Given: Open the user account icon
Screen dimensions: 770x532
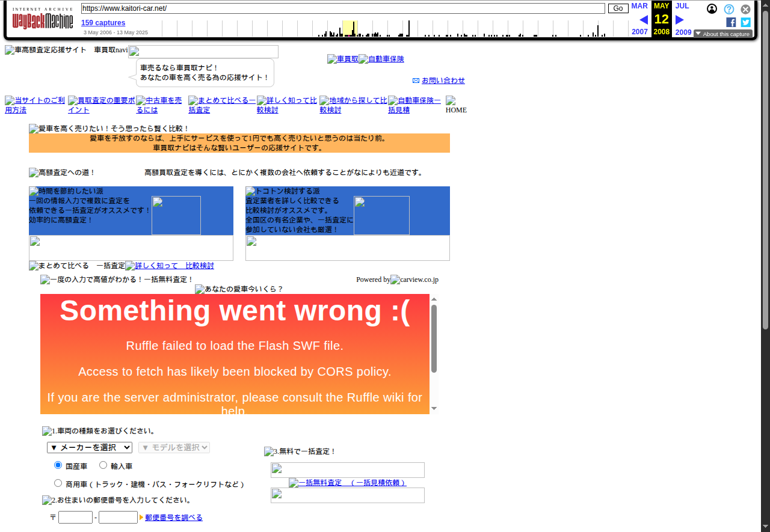Looking at the screenshot, I should [x=712, y=9].
